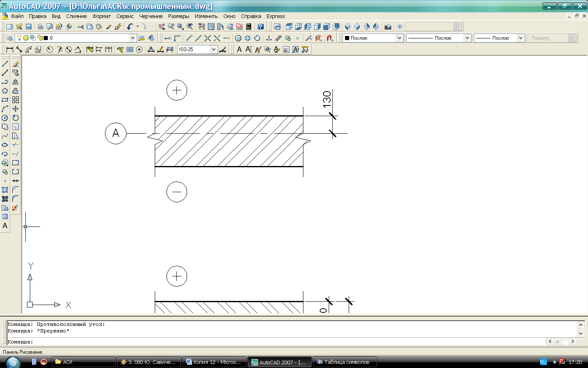This screenshot has width=588, height=368.
Task: Click the RU language indicator
Action: [543, 362]
